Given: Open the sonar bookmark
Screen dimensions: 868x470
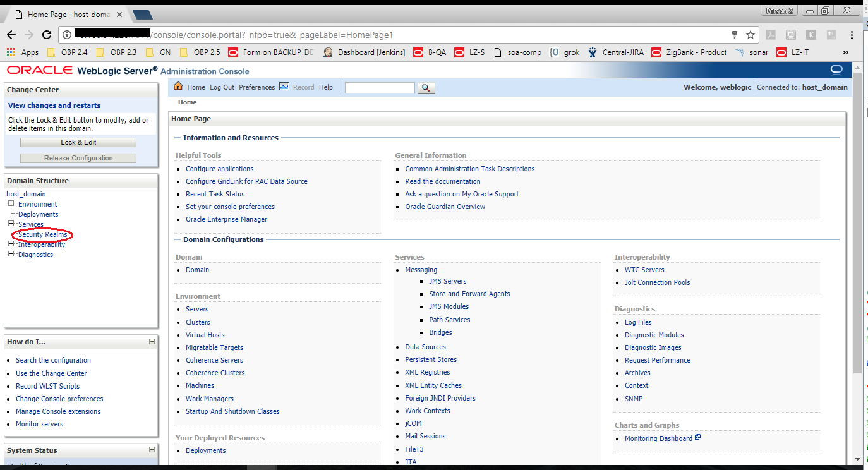Looking at the screenshot, I should pos(753,52).
